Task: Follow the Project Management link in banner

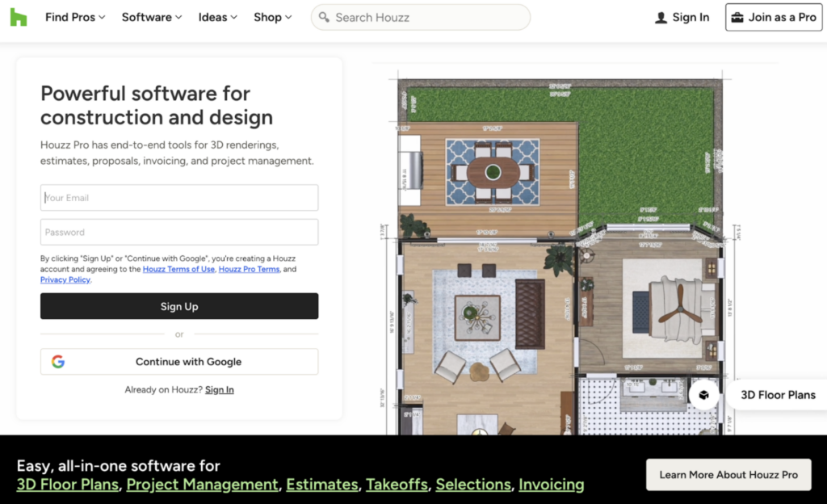Action: click(202, 485)
